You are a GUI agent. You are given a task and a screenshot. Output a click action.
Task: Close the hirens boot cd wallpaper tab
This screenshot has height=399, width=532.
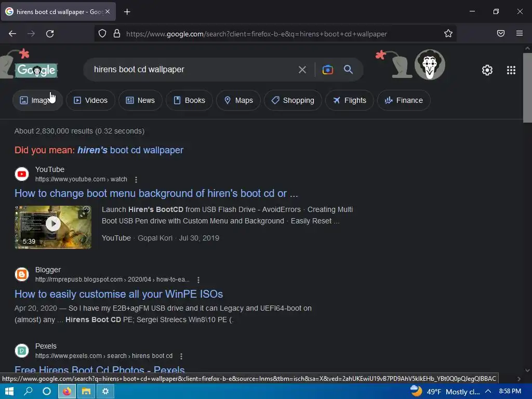coord(108,11)
